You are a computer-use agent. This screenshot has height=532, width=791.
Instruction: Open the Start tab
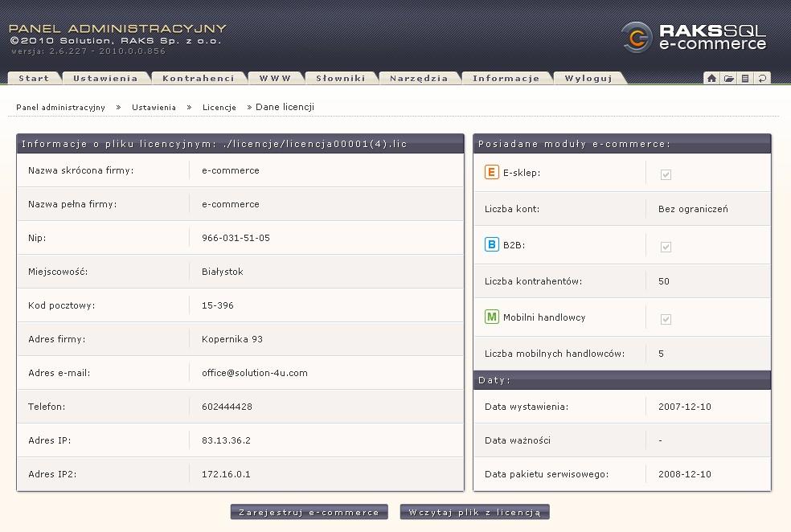[x=34, y=78]
